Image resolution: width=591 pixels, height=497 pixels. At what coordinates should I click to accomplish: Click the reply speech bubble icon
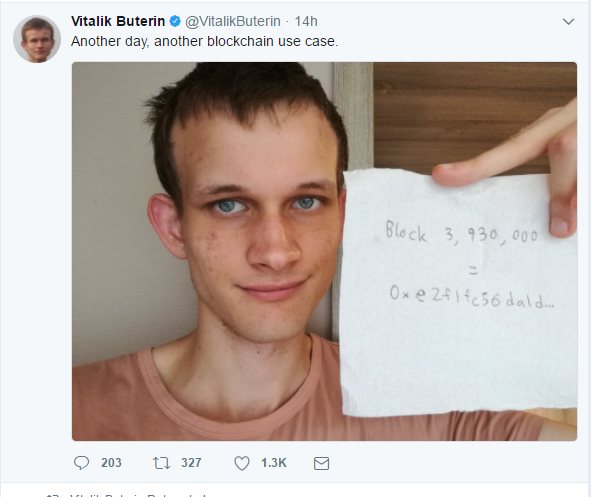pos(81,463)
